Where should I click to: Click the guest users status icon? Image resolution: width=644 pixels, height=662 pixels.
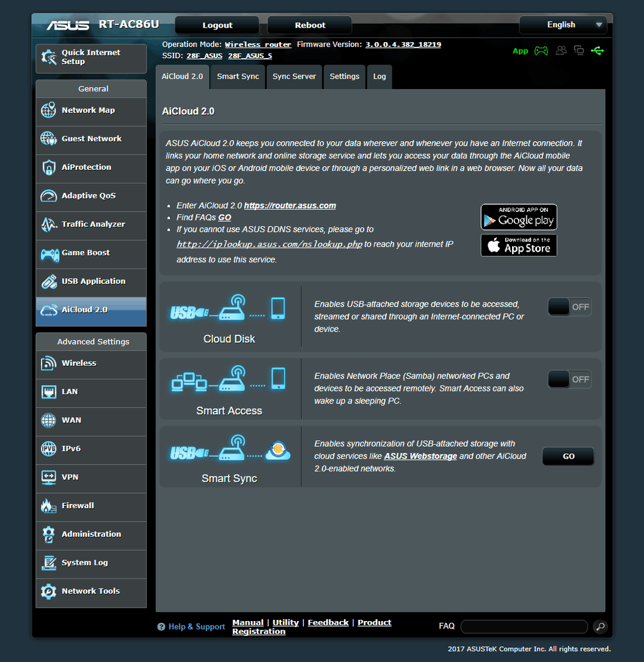tap(562, 51)
